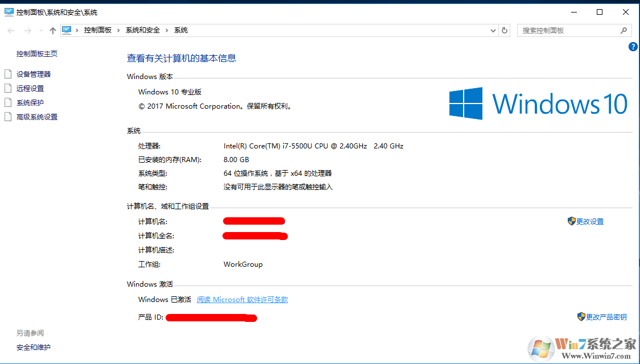Open 阅读 Microsoft 软件许可条款 link

coord(242,300)
